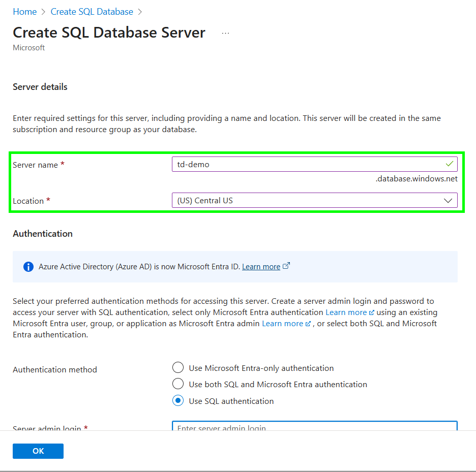The image size is (476, 472).
Task: Click external link icon after Entra authentication Learn more
Action: pos(372,312)
